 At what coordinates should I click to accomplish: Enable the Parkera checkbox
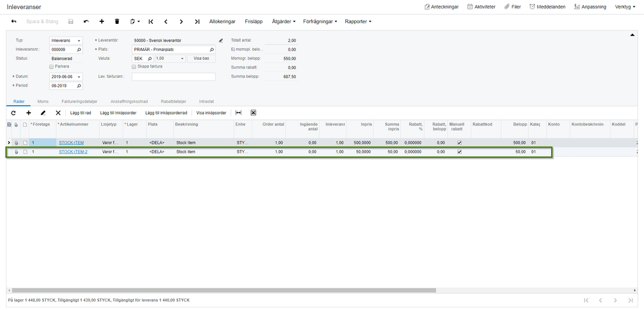click(51, 66)
